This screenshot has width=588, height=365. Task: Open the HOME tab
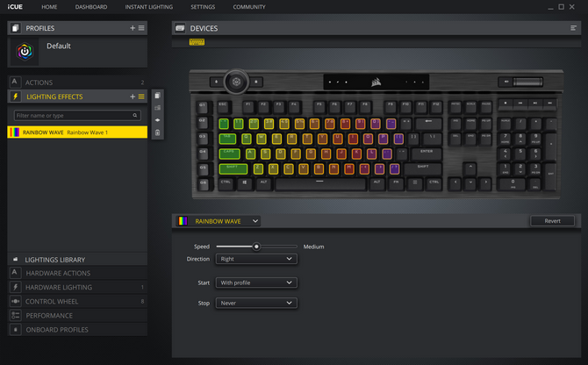click(49, 7)
